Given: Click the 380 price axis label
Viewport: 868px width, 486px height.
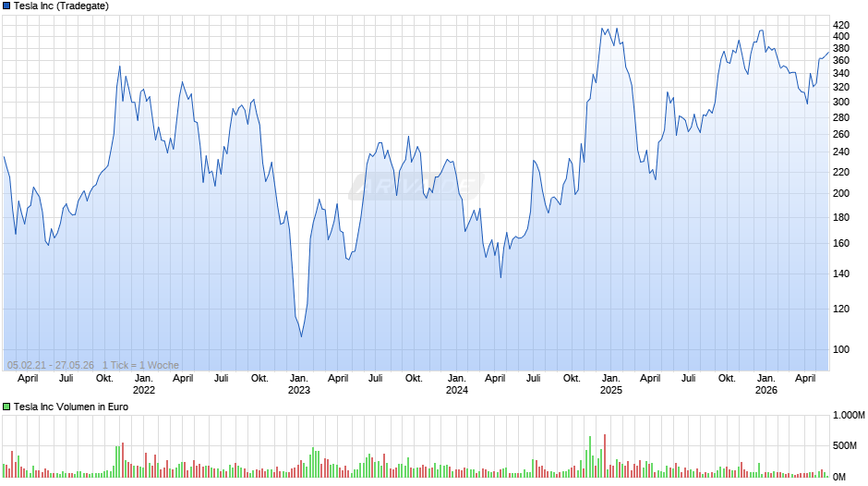Looking at the screenshot, I should click(841, 48).
